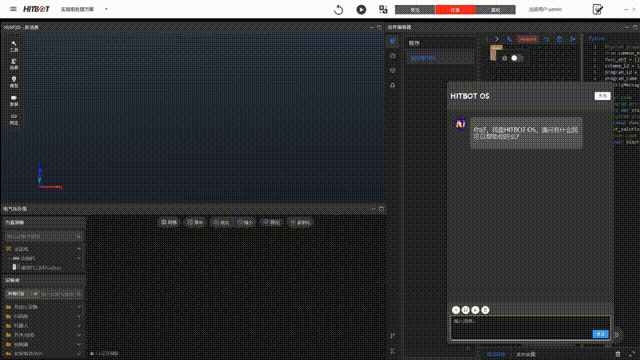Select the tools icon in 3D view sidebar
This screenshot has height=360, width=640.
14,46
